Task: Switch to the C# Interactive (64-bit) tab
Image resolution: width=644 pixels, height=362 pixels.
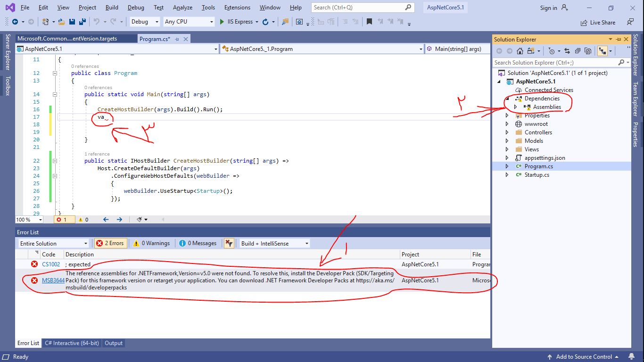Action: [x=72, y=343]
